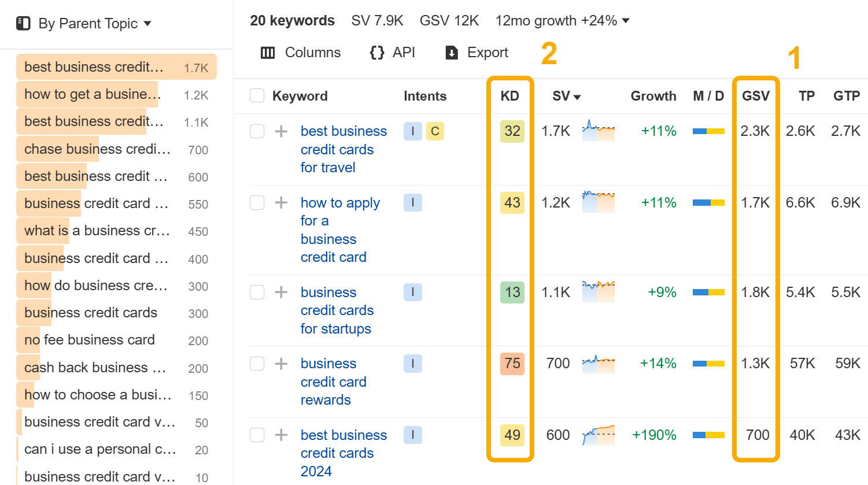Click the orange KD score 75 badge
Screen dimensions: 868x485
[512, 364]
